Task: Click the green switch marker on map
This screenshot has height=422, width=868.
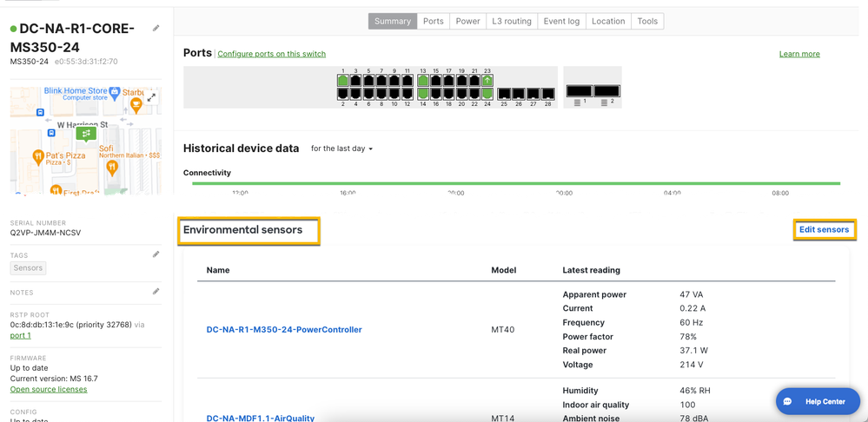Action: click(85, 134)
